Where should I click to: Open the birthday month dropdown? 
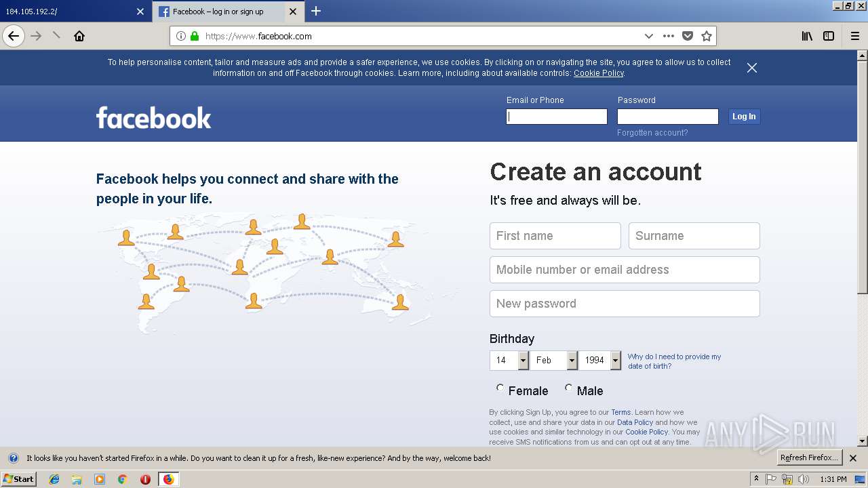click(554, 361)
